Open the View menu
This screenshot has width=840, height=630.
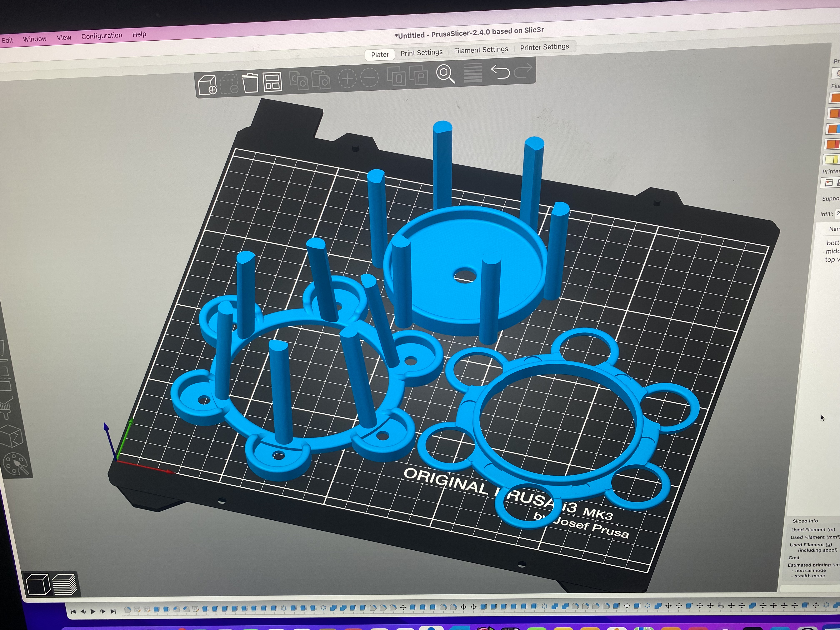pos(64,37)
